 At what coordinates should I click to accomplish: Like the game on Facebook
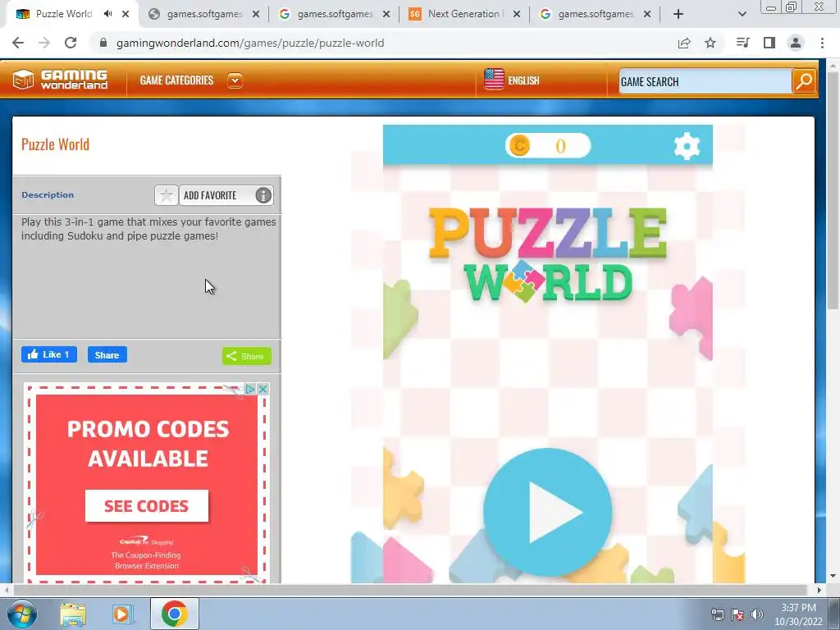pyautogui.click(x=48, y=354)
